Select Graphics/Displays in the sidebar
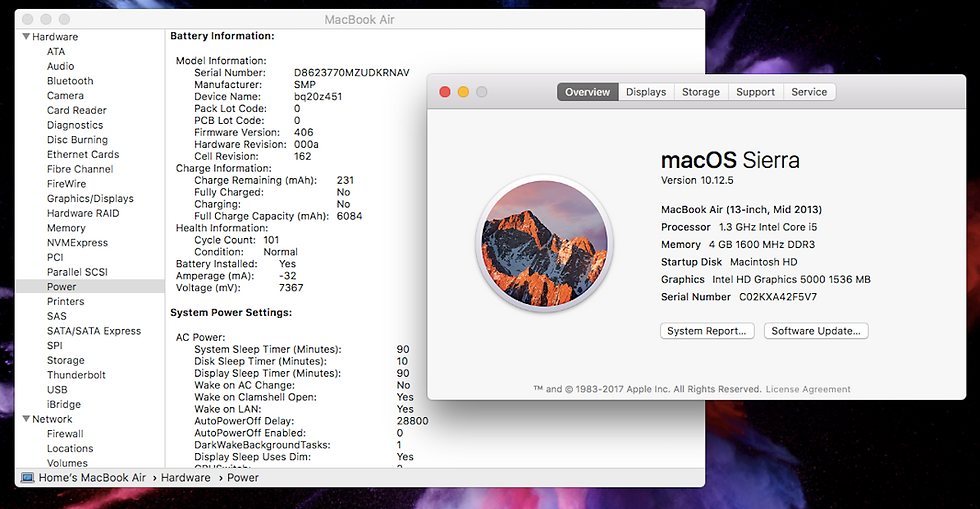 (x=90, y=199)
